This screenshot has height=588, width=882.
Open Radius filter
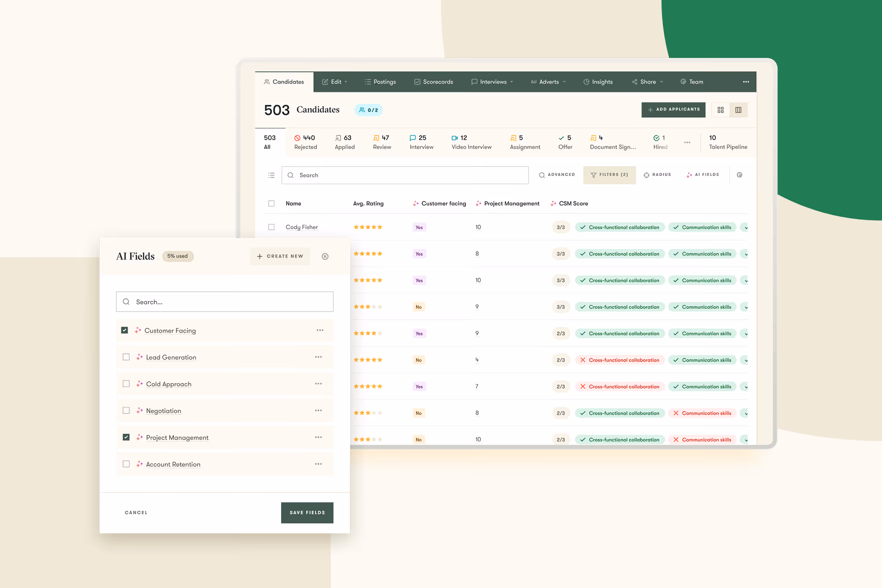(657, 175)
